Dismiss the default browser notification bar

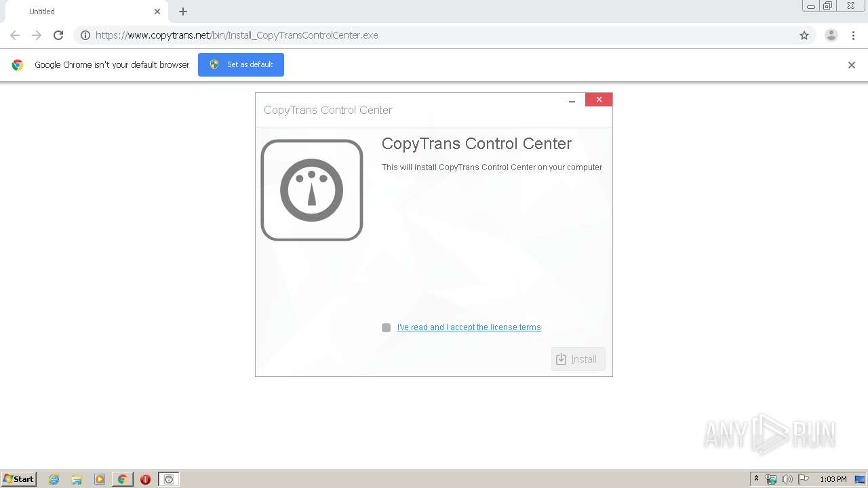pos(852,65)
